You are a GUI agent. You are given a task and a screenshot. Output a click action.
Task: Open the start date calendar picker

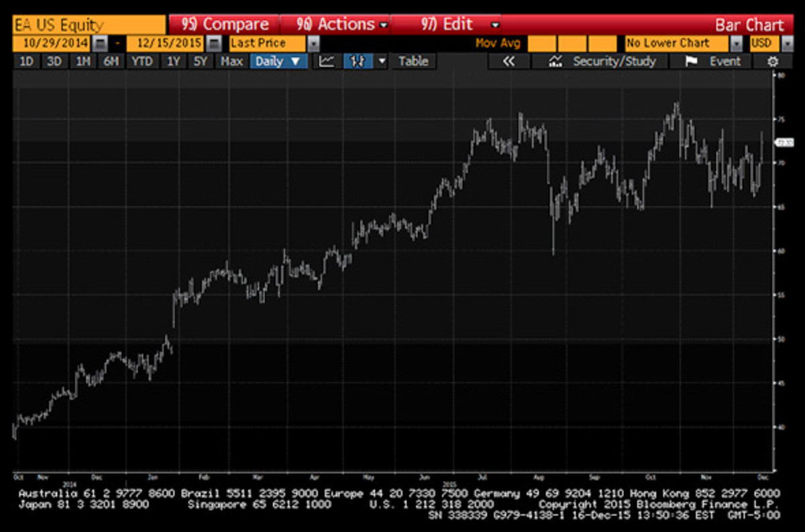(99, 44)
